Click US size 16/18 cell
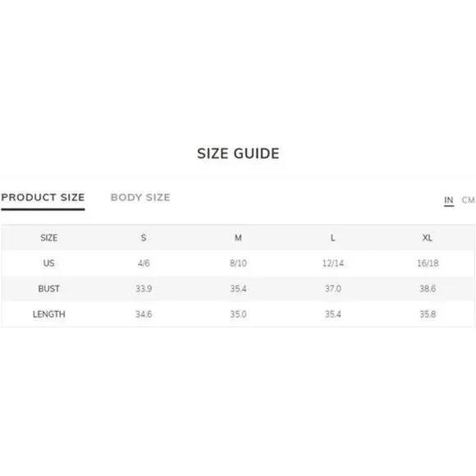The image size is (476, 476). (428, 263)
